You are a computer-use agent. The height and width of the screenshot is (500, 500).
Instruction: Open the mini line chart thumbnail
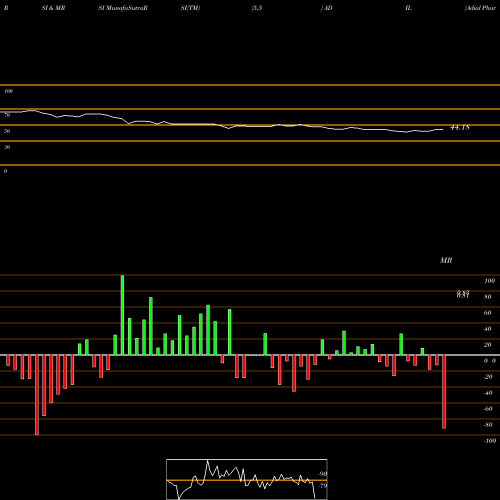(247, 479)
